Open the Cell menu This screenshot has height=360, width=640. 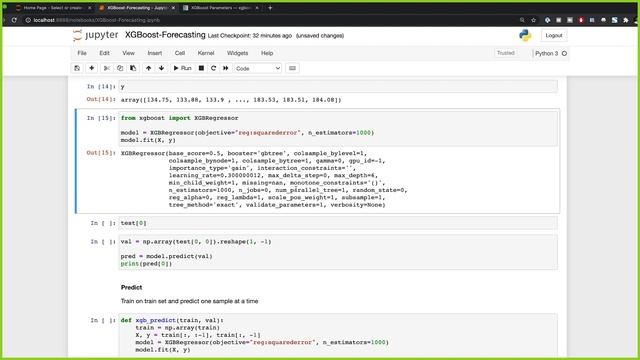click(x=180, y=53)
